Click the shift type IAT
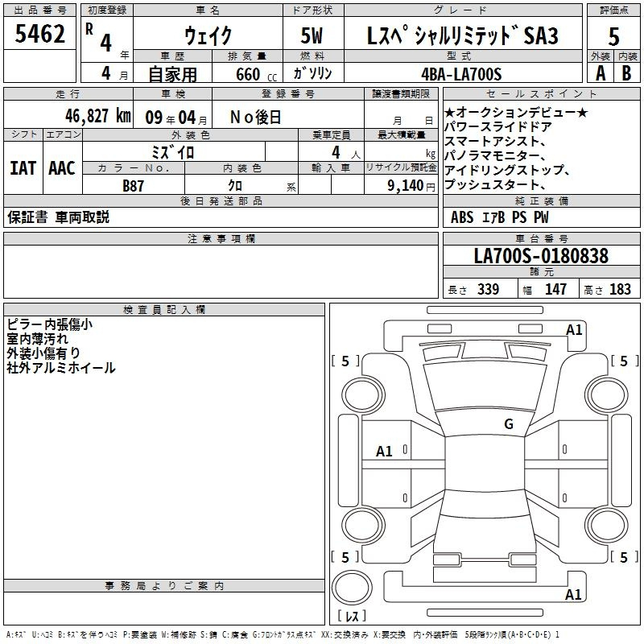Viewport: 644px width, 644px height. point(23,168)
